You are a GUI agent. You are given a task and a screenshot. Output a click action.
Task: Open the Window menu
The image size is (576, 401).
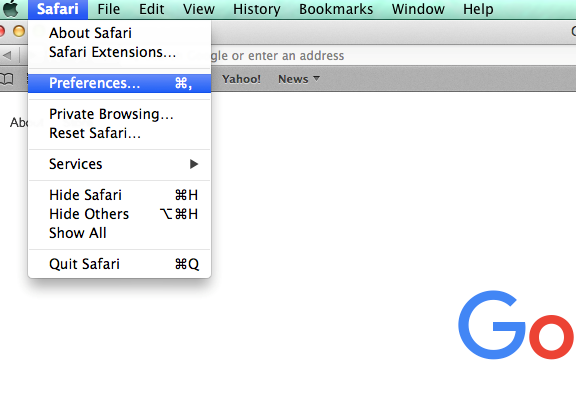[x=418, y=9]
